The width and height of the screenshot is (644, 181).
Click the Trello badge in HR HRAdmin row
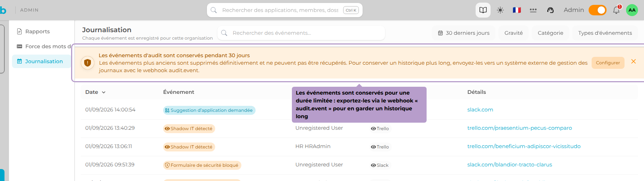380,147
